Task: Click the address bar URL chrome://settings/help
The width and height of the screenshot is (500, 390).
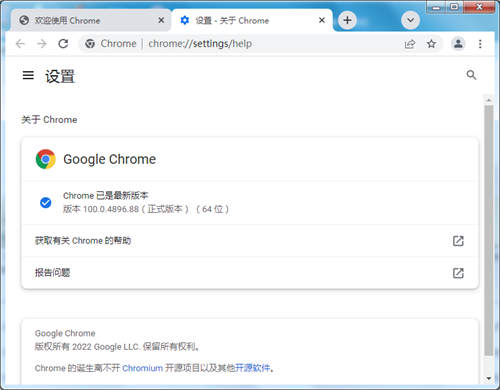Action: click(x=200, y=44)
